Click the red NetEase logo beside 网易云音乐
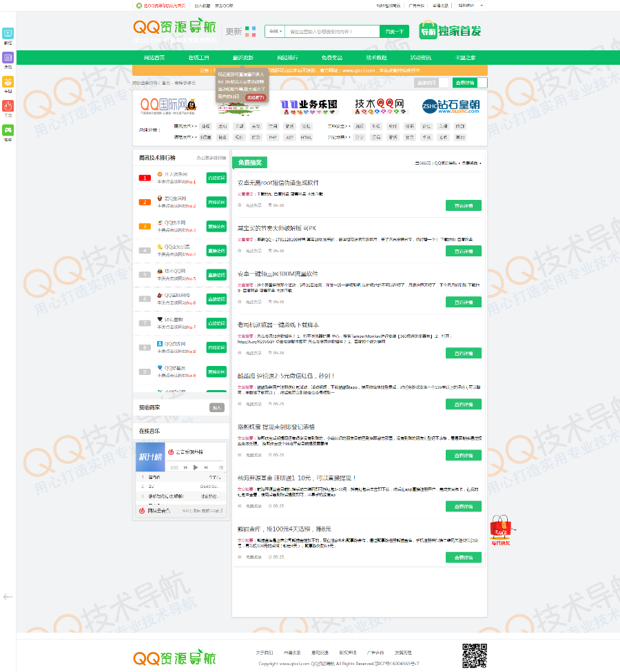The width and height of the screenshot is (620, 672). 142,511
